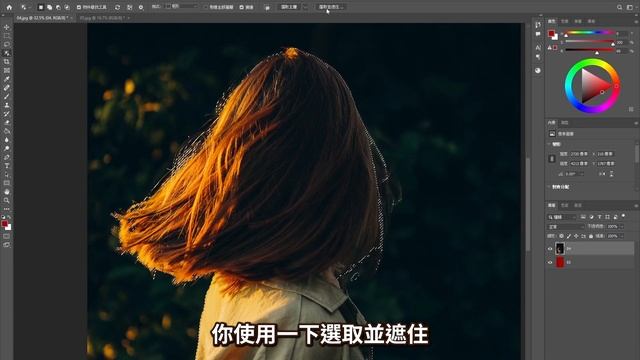This screenshot has width=640, height=360.
Task: Select the Eyedropper tool
Action: click(7, 79)
